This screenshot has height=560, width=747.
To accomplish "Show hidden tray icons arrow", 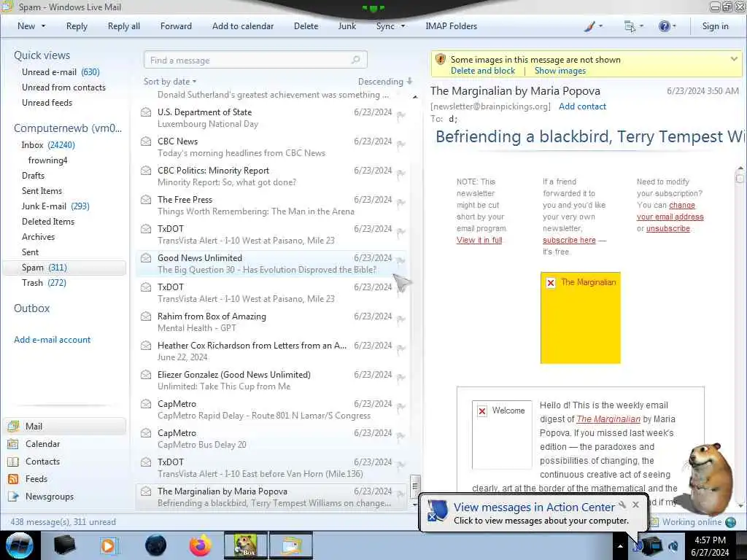I will 620,546.
